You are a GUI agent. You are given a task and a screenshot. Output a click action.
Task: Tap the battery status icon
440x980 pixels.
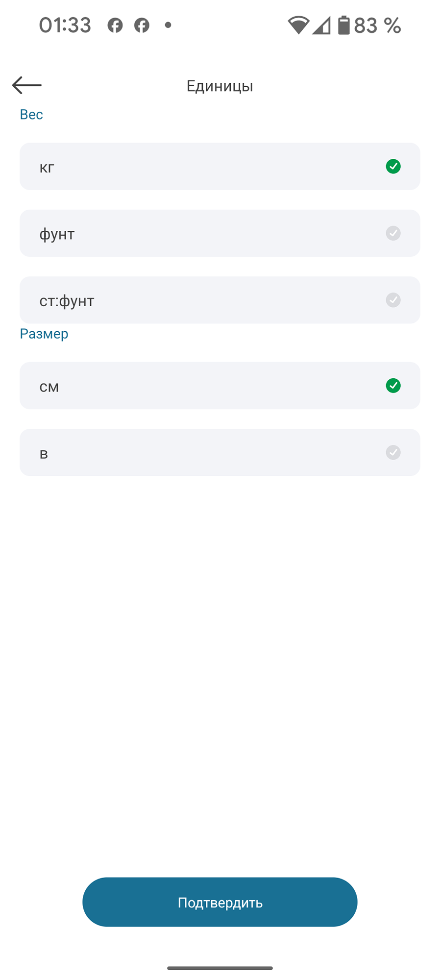[x=344, y=25]
